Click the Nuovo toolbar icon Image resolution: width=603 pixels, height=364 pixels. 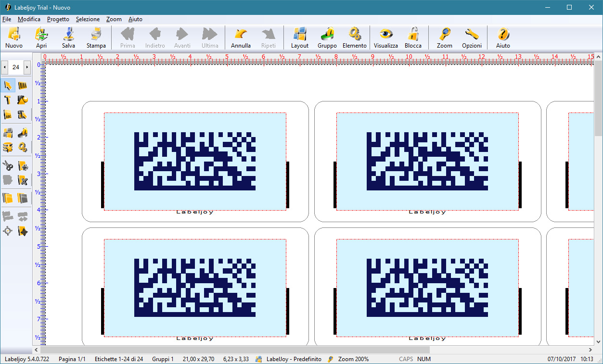pos(14,38)
